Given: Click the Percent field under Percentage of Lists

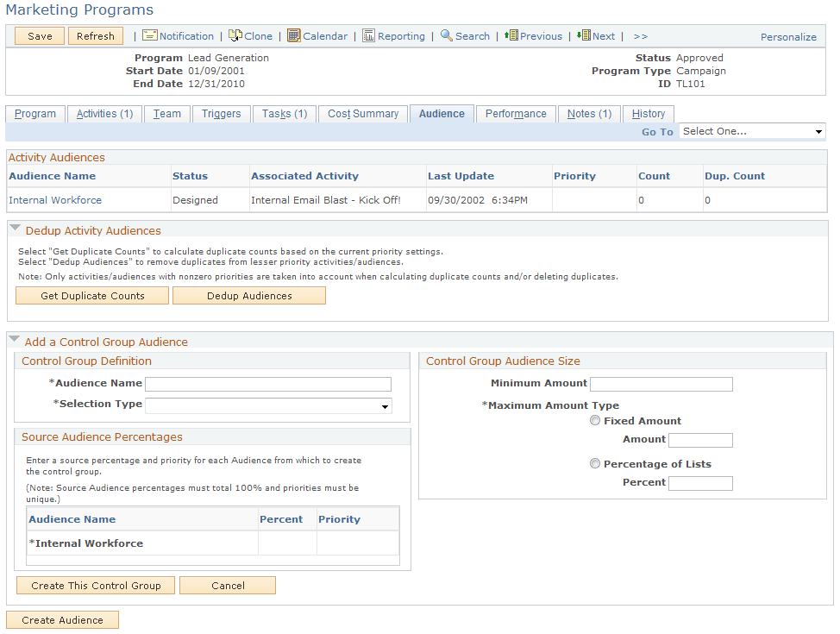Looking at the screenshot, I should [700, 483].
